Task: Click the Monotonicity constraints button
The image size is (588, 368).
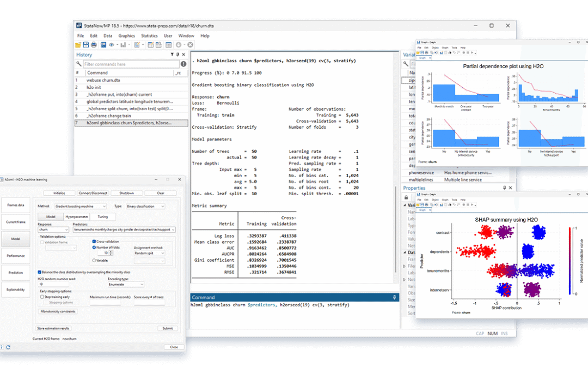Action: coord(58,311)
